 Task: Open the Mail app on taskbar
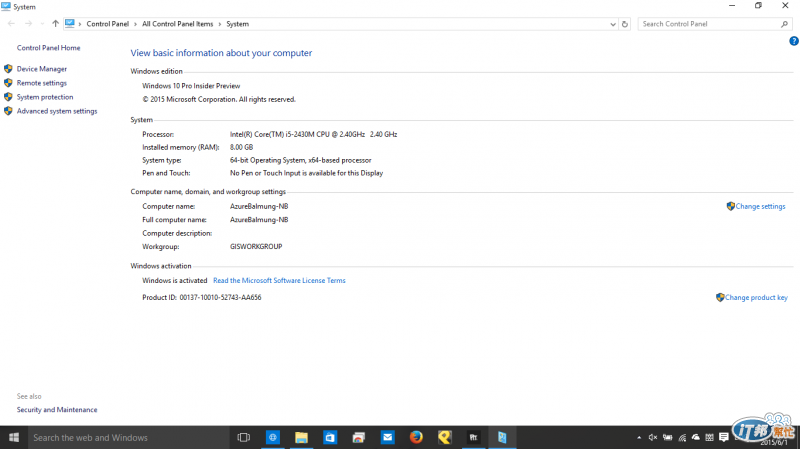[x=387, y=437]
